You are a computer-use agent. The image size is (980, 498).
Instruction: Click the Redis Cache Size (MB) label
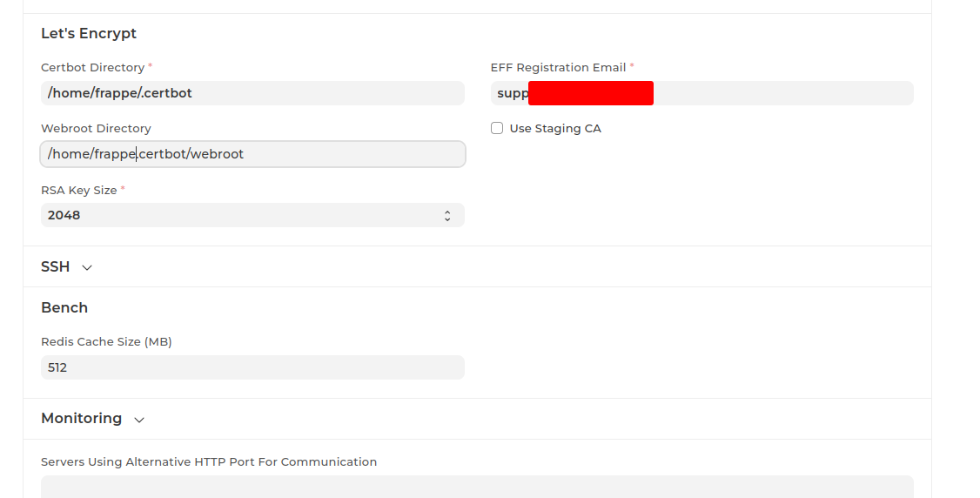coord(106,342)
